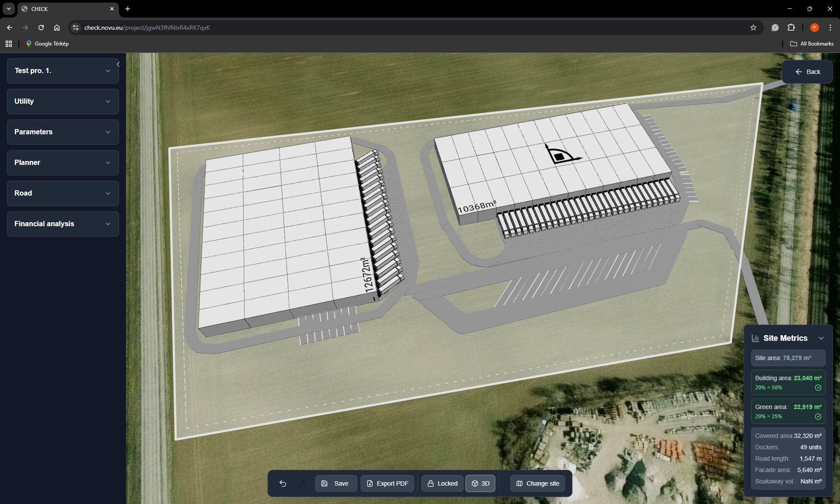The image size is (840, 504).
Task: Collapse the left sidebar with arrow
Action: (118, 64)
